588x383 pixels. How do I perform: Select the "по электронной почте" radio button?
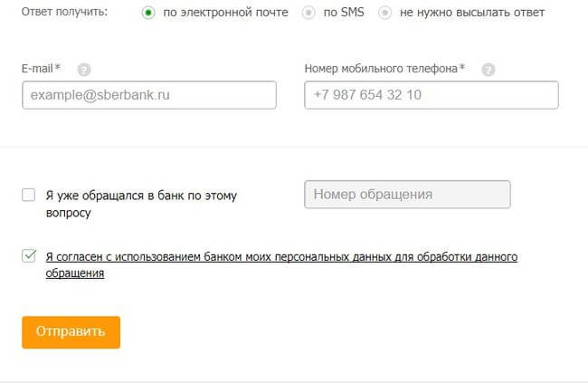149,14
